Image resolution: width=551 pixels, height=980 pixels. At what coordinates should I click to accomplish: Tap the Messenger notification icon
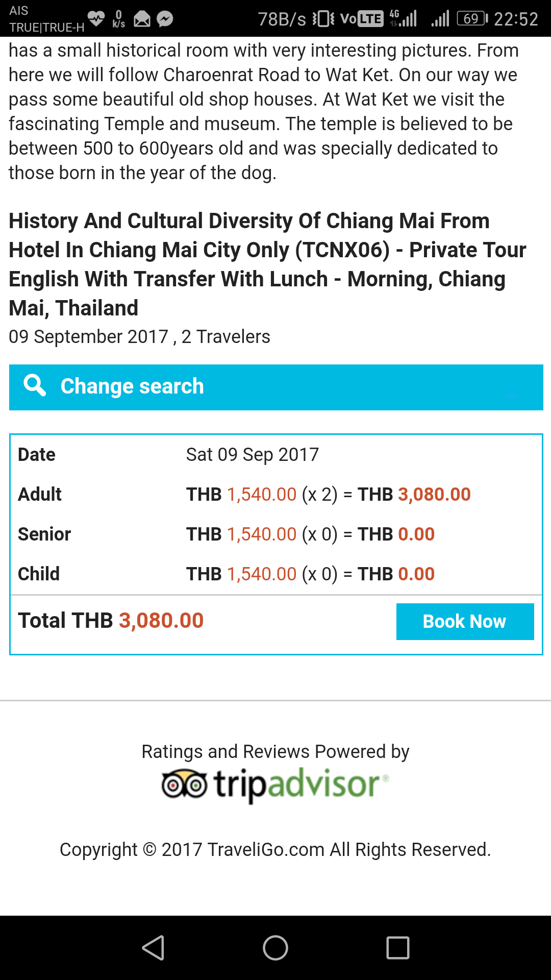pyautogui.click(x=165, y=19)
